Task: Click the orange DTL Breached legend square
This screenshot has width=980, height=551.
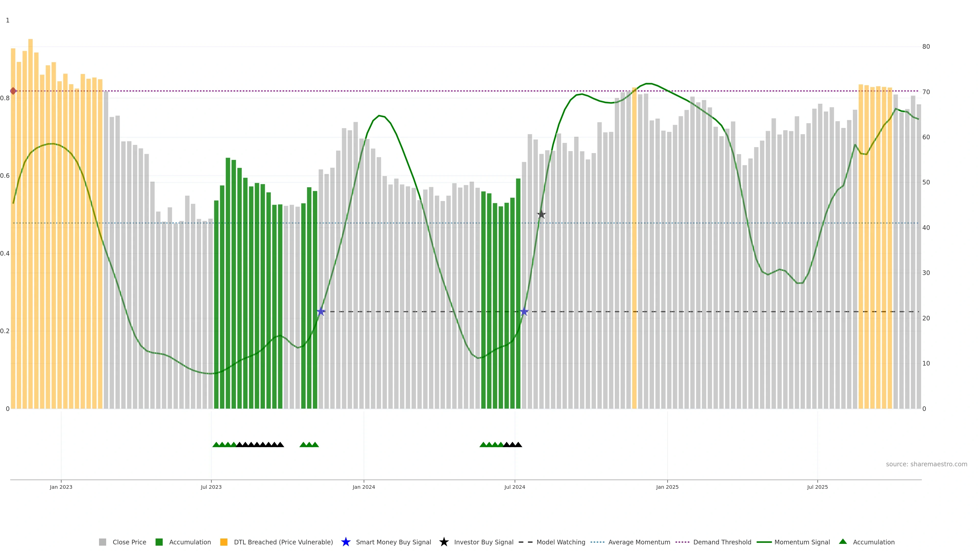Action: click(224, 542)
